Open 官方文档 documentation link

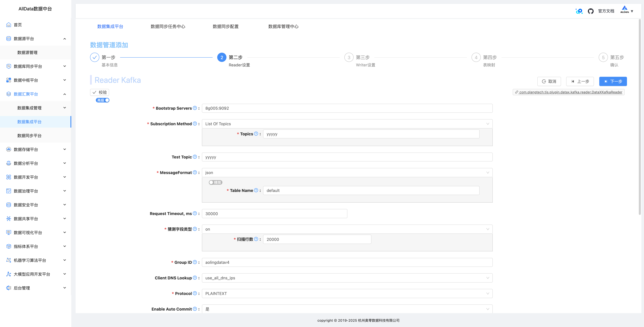pyautogui.click(x=606, y=11)
